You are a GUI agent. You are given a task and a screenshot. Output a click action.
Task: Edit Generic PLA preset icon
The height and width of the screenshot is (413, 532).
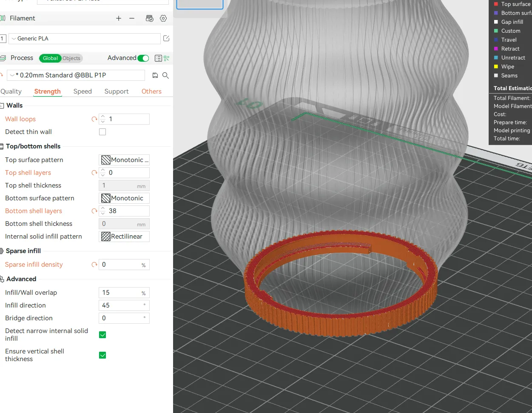[x=166, y=38]
